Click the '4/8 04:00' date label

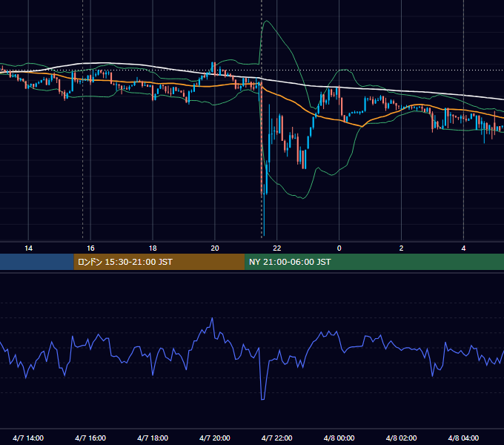tap(463, 438)
